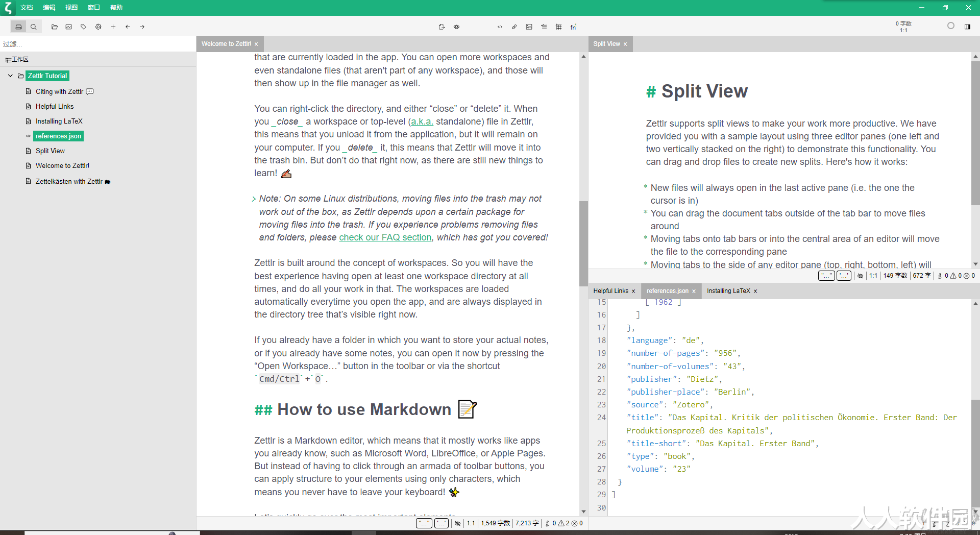980x535 pixels.
Task: Click the open workspace folder icon
Action: tap(54, 27)
